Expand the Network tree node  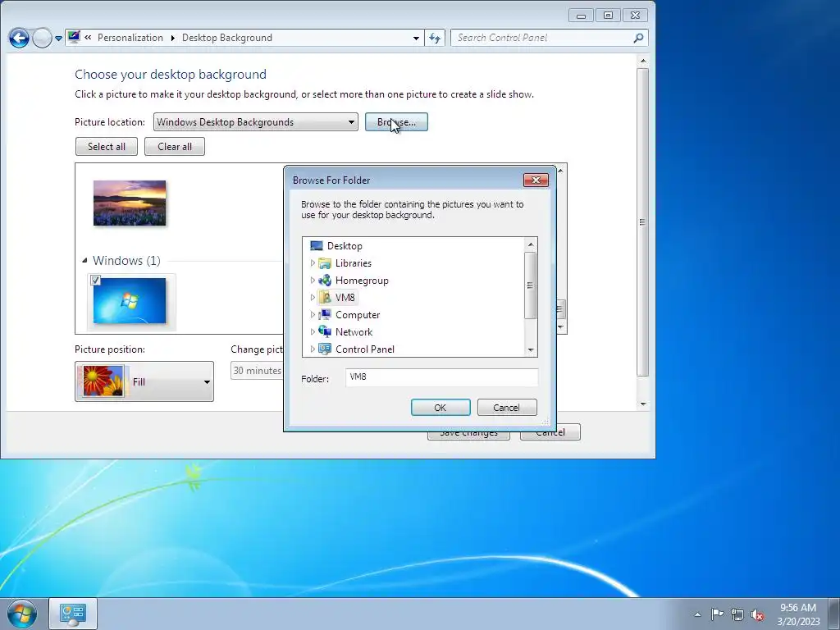pyautogui.click(x=313, y=331)
